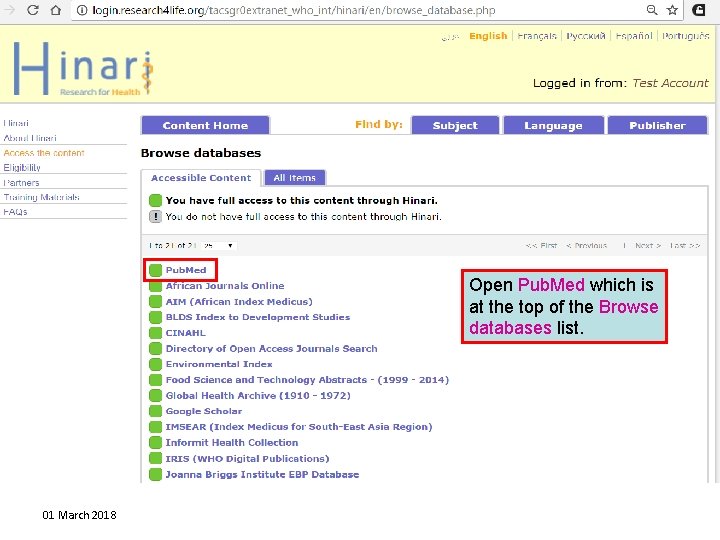Switch site language to Español
This screenshot has height=540, width=720.
(634, 36)
